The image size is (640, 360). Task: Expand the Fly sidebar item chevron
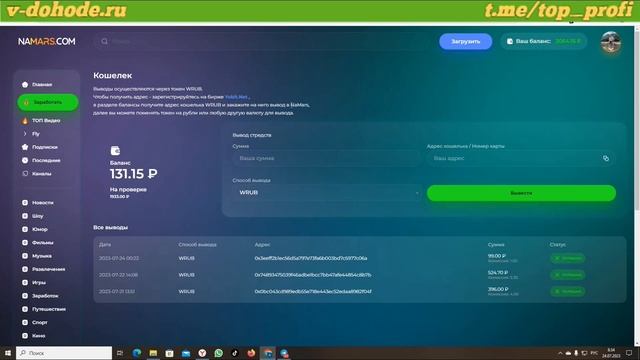click(x=25, y=133)
